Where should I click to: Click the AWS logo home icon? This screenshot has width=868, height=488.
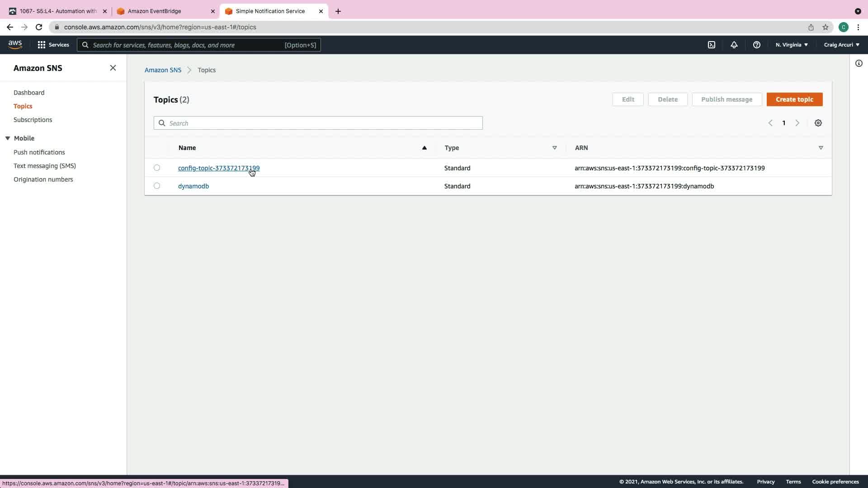coord(15,44)
